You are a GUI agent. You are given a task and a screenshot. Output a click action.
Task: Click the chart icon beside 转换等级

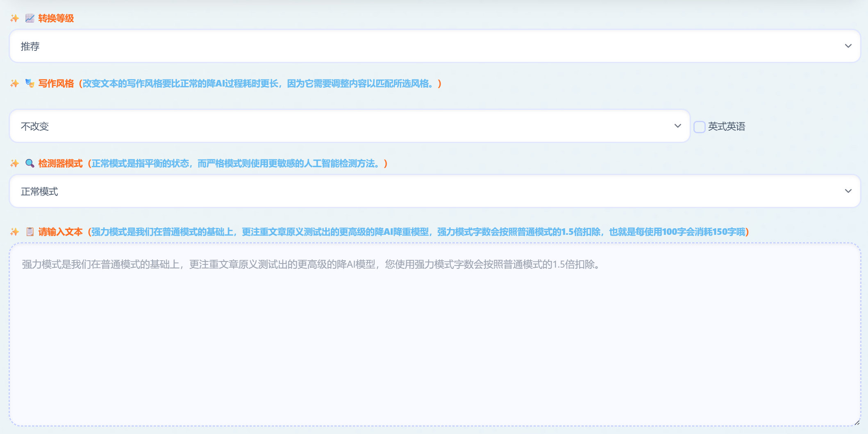[30, 18]
